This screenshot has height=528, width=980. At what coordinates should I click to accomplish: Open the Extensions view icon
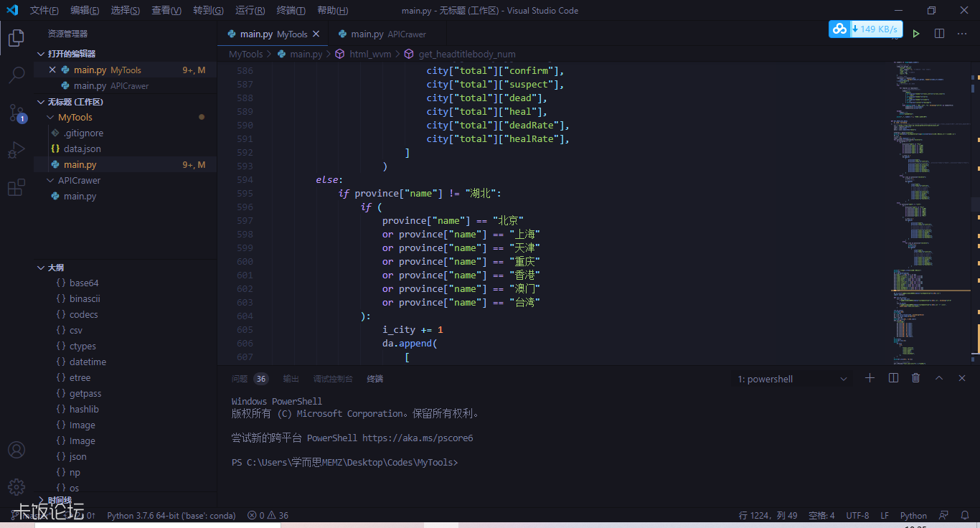tap(17, 187)
